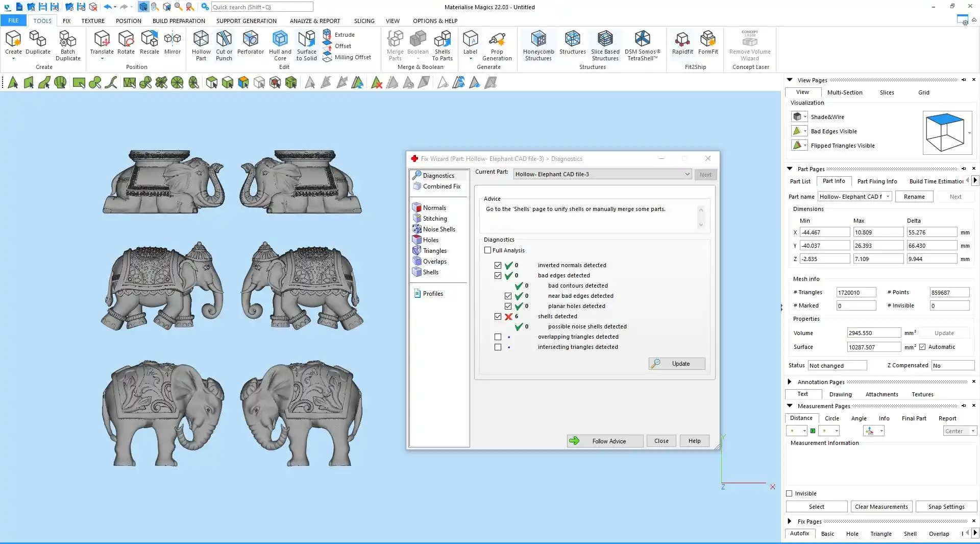Viewport: 980px width, 544px height.
Task: Expand the Annotation Pages panel
Action: click(790, 382)
